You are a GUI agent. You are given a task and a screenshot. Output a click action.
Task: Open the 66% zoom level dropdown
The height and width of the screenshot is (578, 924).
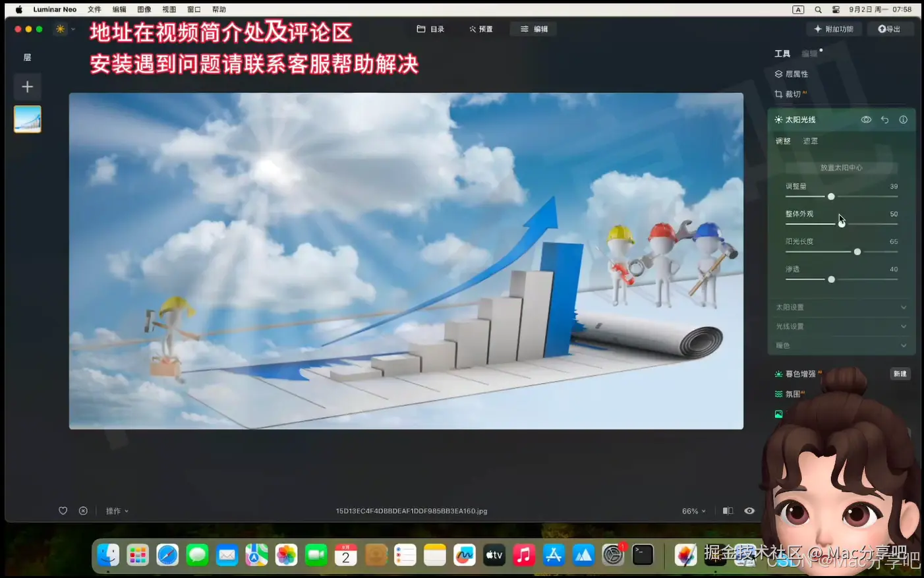point(693,510)
